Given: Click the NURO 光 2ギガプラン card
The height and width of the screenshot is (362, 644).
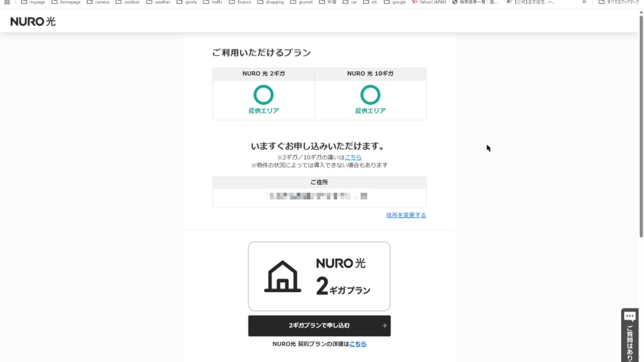Looking at the screenshot, I should pyautogui.click(x=319, y=277).
